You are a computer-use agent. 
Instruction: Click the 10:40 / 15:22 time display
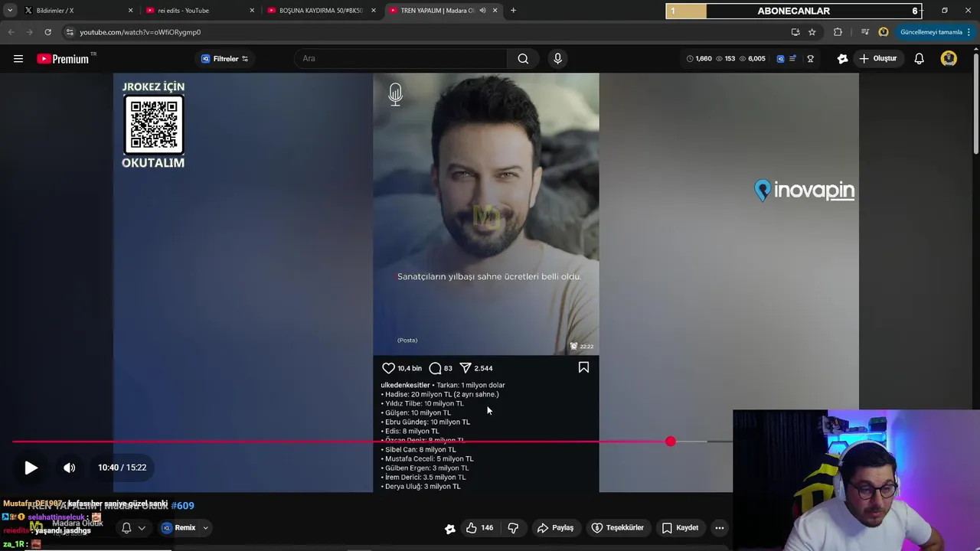point(122,468)
